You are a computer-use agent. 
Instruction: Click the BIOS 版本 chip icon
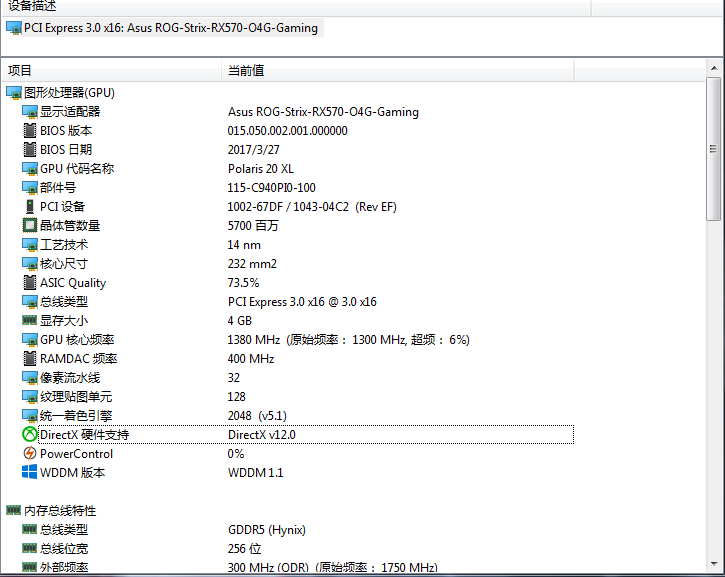pos(30,131)
